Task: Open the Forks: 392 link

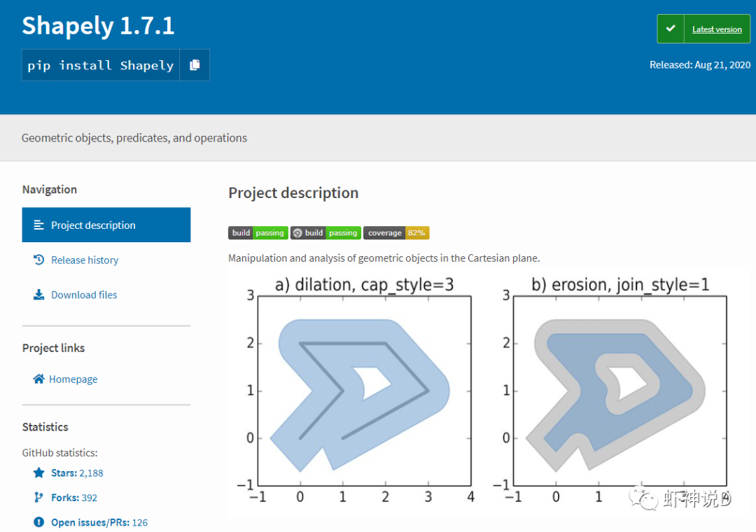Action: [74, 497]
